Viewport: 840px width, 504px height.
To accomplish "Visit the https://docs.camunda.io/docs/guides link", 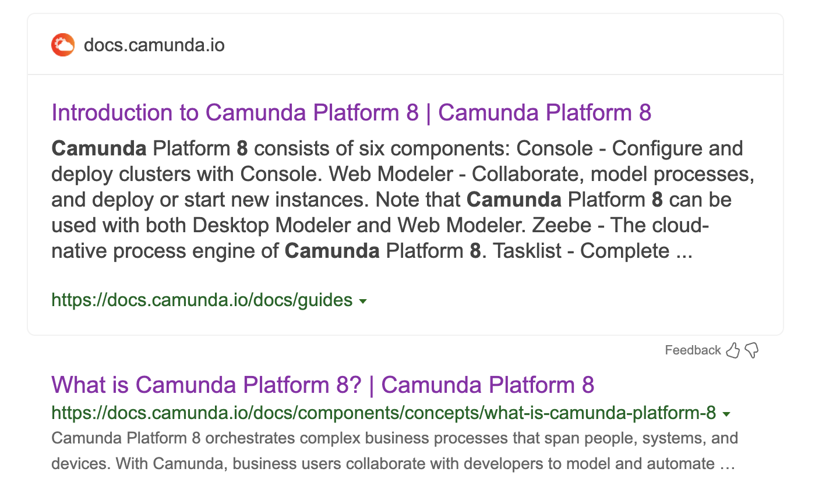I will [201, 300].
